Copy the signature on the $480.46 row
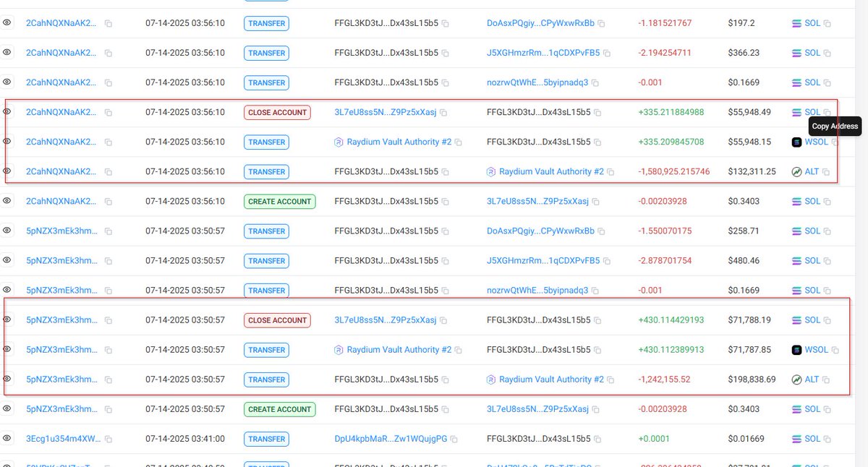868x467 pixels. click(109, 261)
